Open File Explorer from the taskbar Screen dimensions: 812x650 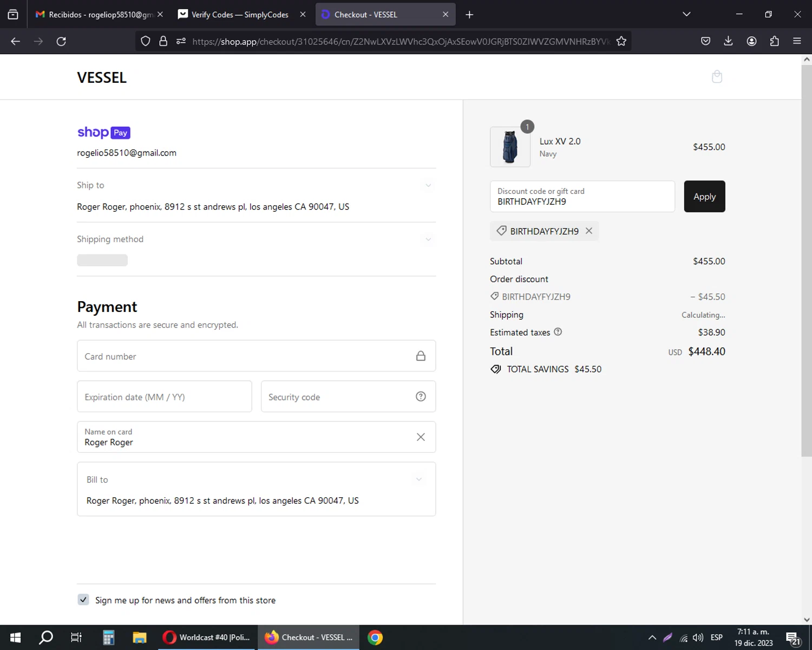[x=139, y=638]
